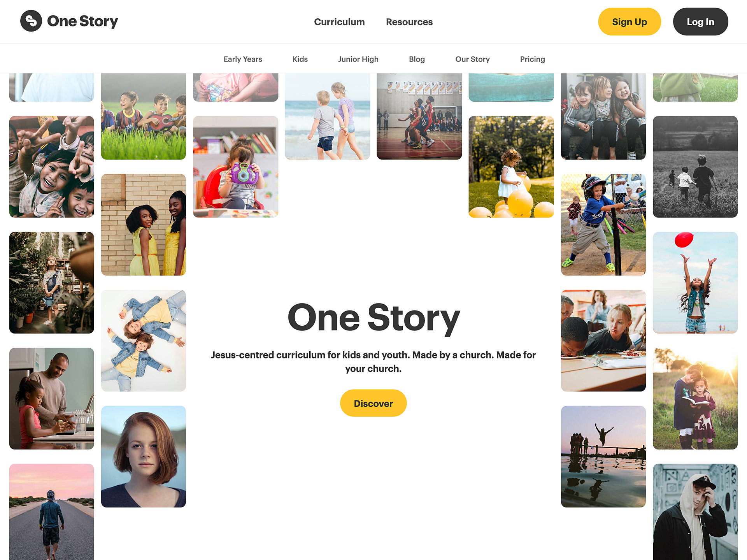Click the yellow Discover button

coord(373,403)
